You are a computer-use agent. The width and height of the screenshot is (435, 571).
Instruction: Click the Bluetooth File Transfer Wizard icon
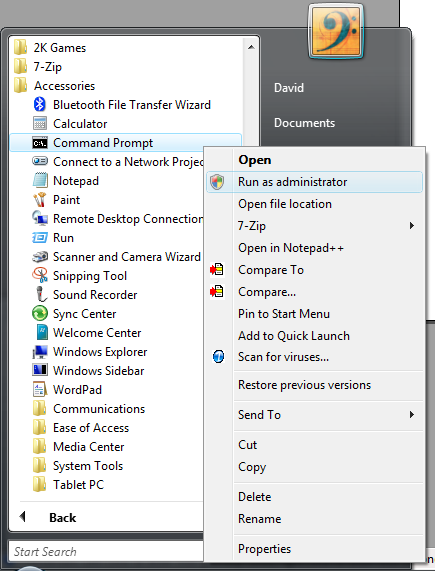(x=40, y=105)
